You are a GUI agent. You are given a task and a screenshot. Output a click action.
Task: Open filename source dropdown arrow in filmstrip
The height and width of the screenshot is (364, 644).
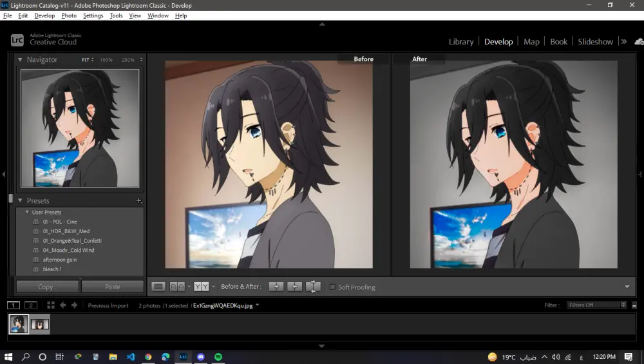(258, 305)
